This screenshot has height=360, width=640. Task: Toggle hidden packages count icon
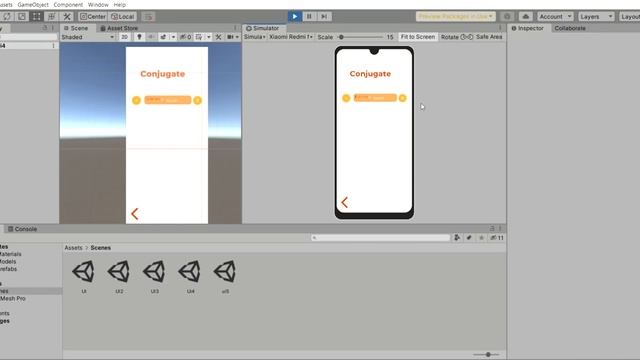[497, 238]
